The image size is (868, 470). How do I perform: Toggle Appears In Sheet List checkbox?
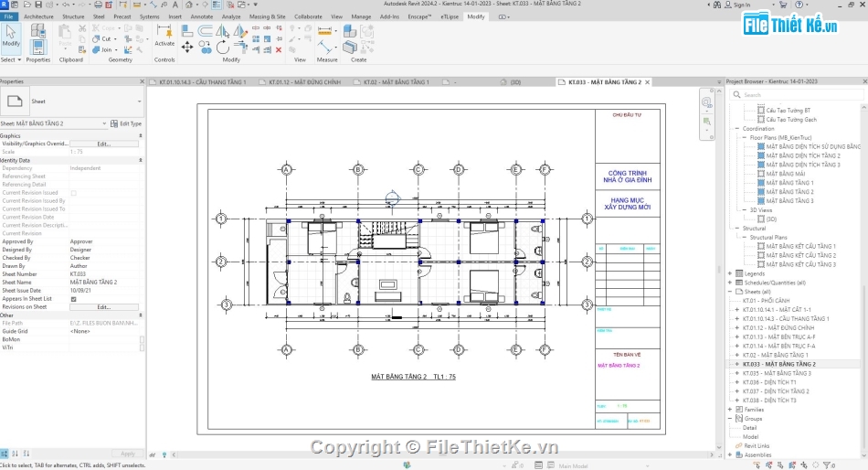point(74,299)
